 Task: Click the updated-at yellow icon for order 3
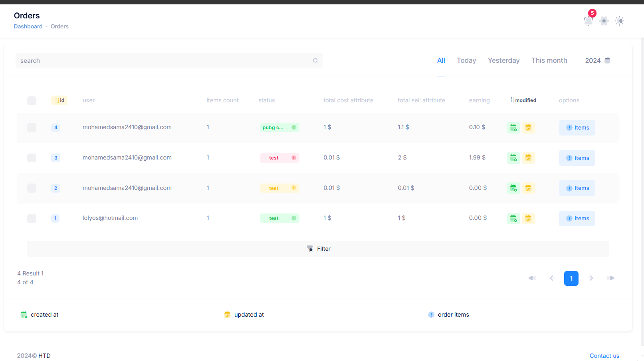click(528, 158)
